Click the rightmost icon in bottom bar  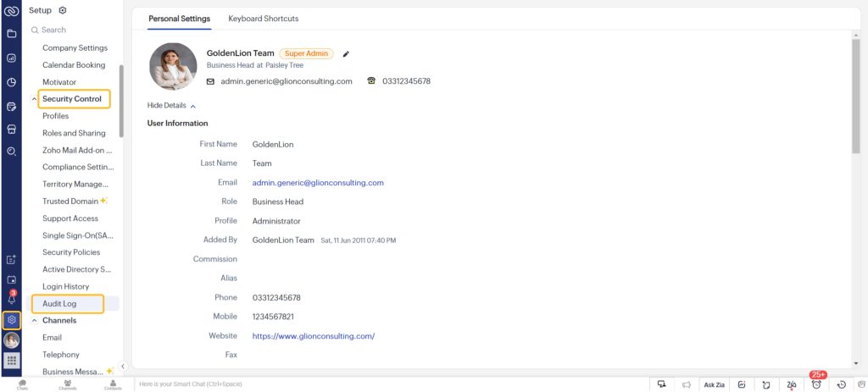861,384
